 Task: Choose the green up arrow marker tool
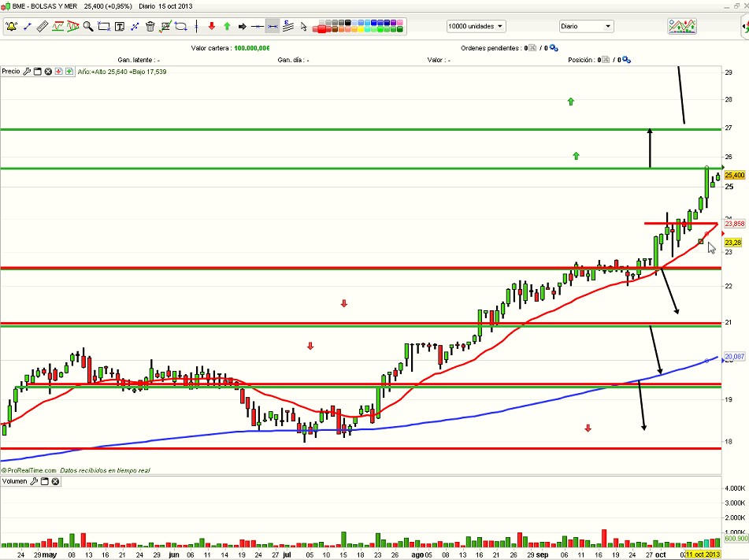click(227, 26)
